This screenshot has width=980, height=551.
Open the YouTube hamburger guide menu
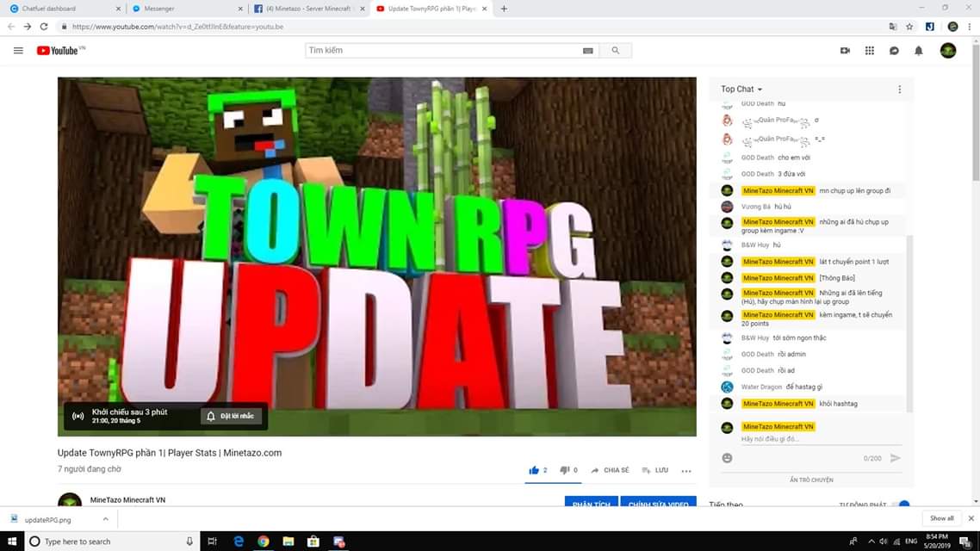point(18,51)
